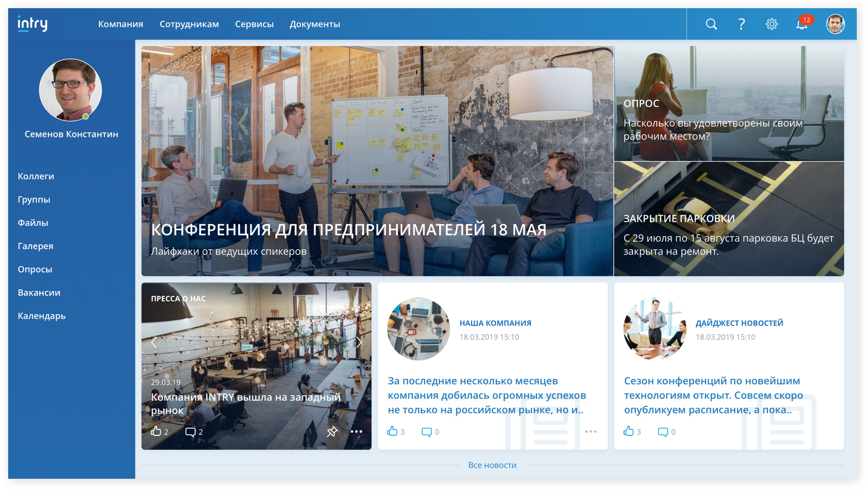Open the Компания menu
This screenshot has width=868, height=490.
pyautogui.click(x=120, y=24)
